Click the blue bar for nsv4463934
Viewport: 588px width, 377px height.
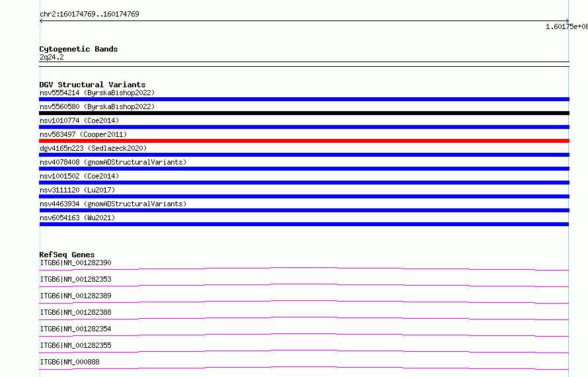[x=304, y=210]
